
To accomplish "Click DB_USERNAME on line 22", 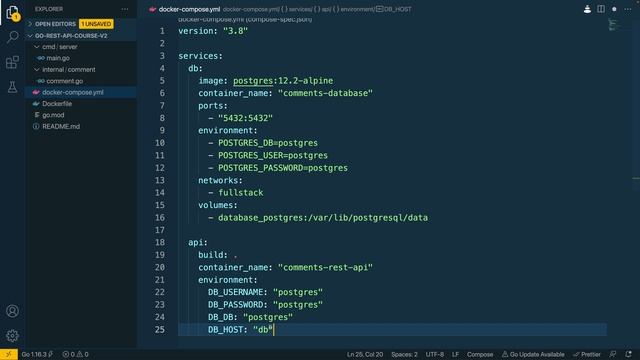I will click(x=236, y=292).
